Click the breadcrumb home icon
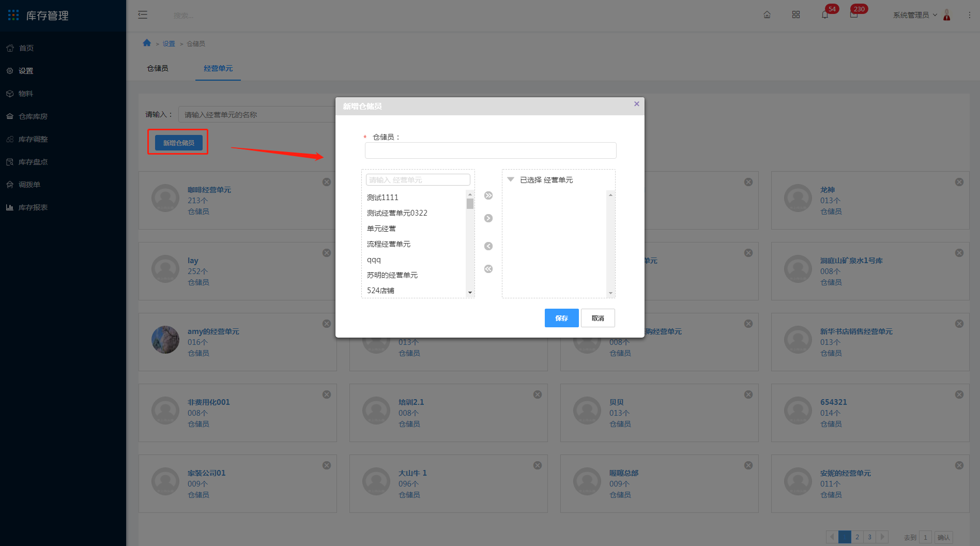The height and width of the screenshot is (546, 980). click(x=147, y=43)
